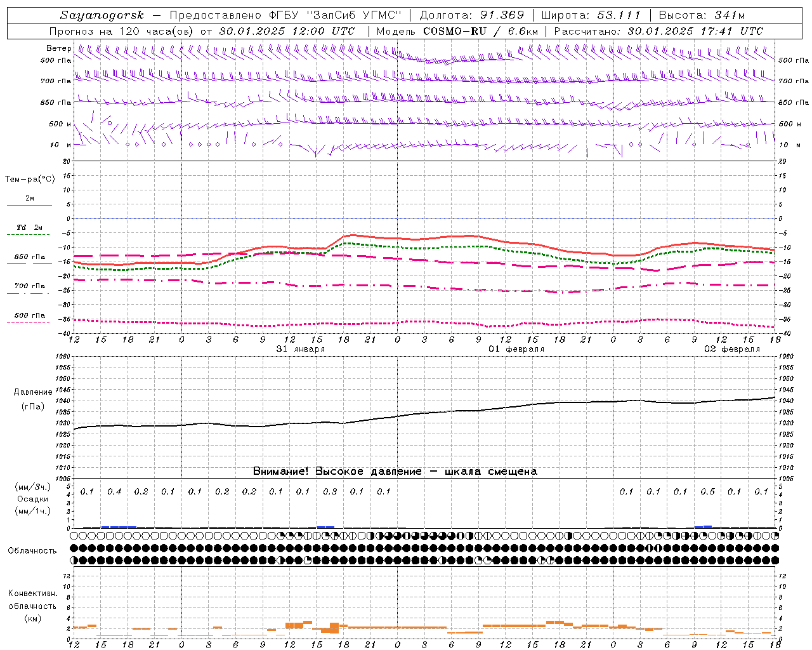Click the '0.4' precipitation value
The height and width of the screenshot is (650, 812).
tap(114, 491)
